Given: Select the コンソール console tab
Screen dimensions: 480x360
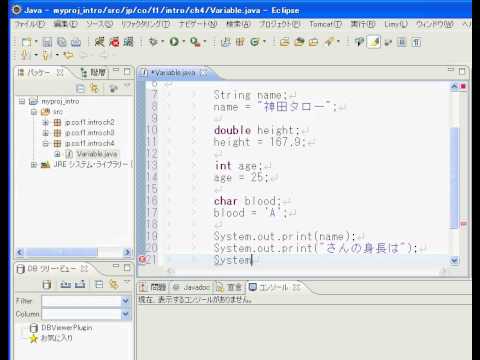Looking at the screenshot, I should tap(274, 287).
